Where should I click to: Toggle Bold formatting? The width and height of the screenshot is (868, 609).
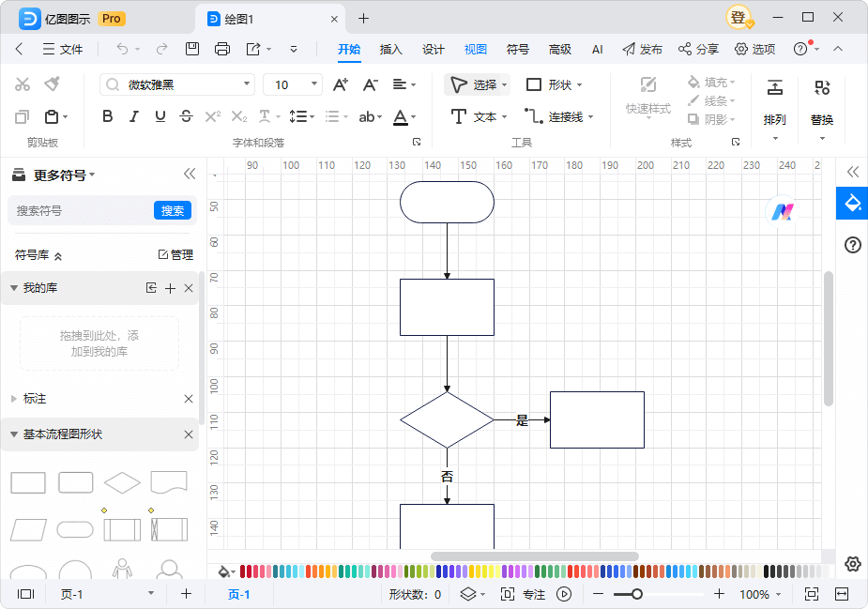(x=108, y=116)
